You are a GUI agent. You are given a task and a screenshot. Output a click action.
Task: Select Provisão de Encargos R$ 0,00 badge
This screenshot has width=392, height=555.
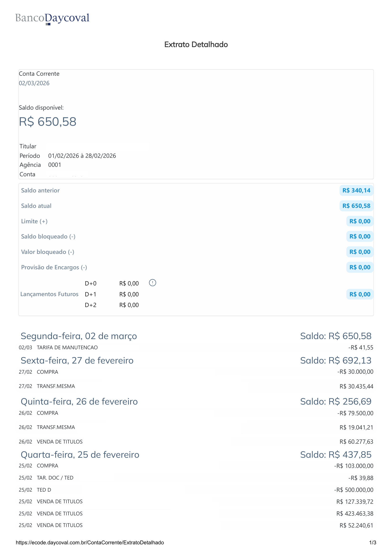[x=360, y=267]
